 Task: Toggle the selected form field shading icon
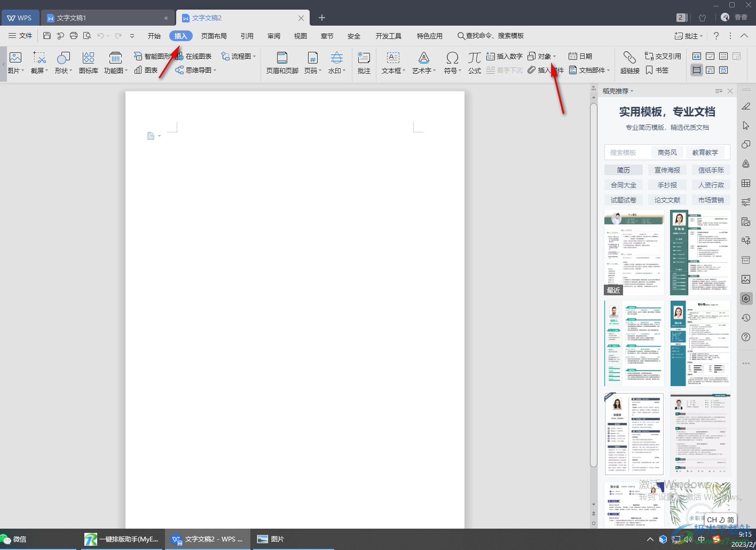(697, 70)
